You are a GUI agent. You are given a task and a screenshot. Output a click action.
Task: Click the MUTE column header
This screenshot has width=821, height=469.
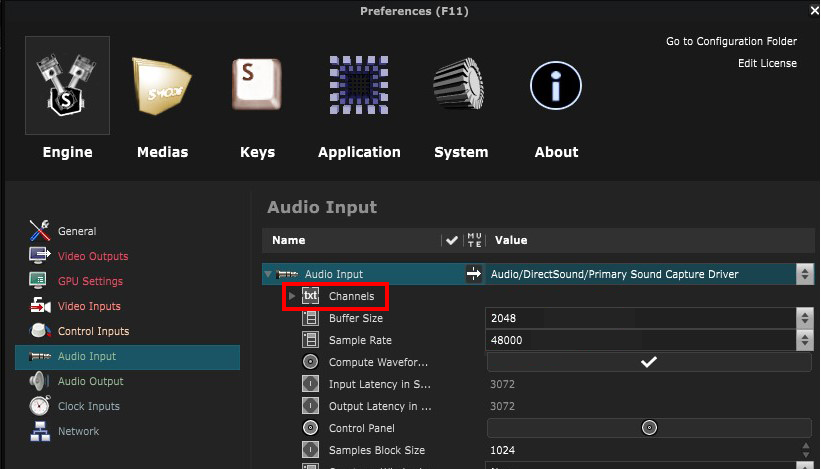point(474,240)
